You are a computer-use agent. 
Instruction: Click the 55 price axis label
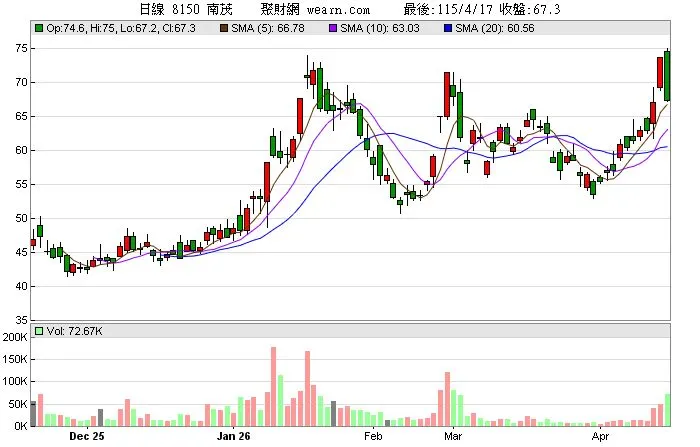point(21,184)
